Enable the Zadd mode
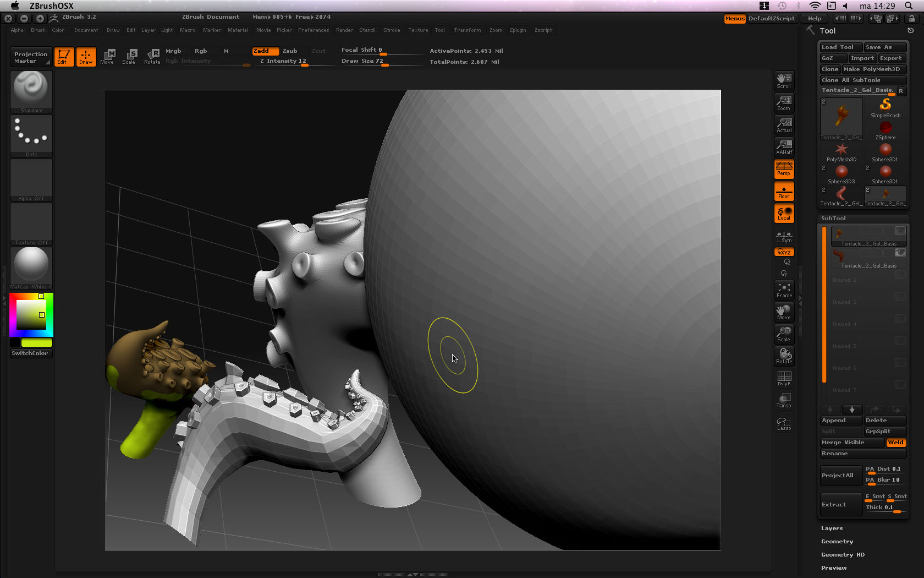 pos(265,51)
